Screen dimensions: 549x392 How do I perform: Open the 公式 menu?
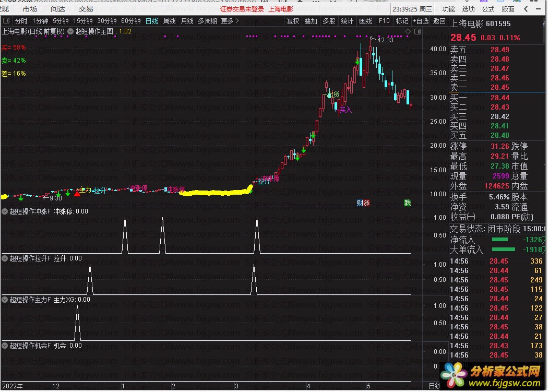pos(488,9)
